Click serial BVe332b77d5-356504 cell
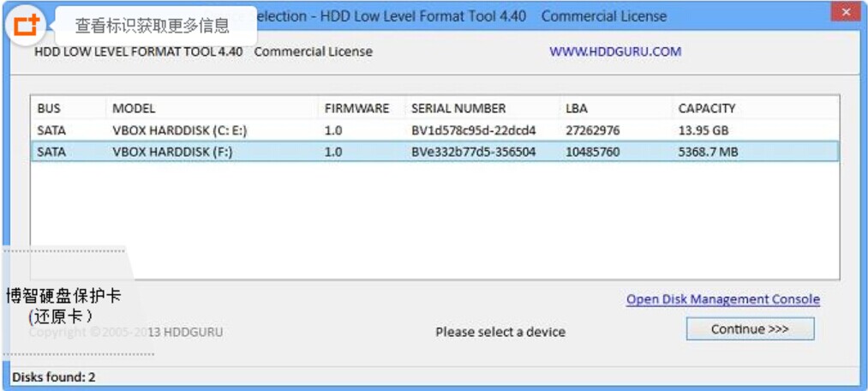Screen dimensions: 868x391 point(473,152)
